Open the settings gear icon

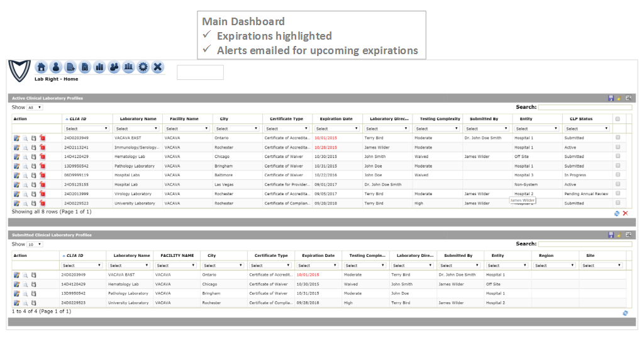pyautogui.click(x=143, y=67)
